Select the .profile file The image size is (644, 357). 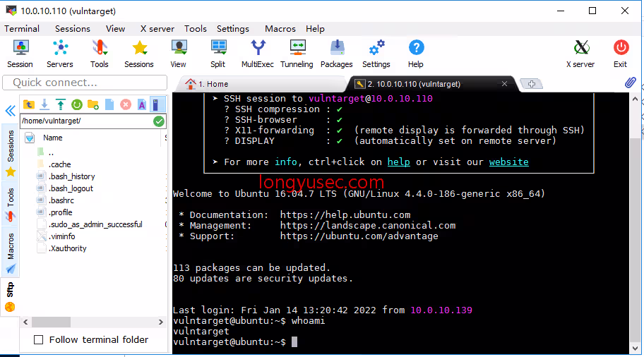pyautogui.click(x=61, y=212)
